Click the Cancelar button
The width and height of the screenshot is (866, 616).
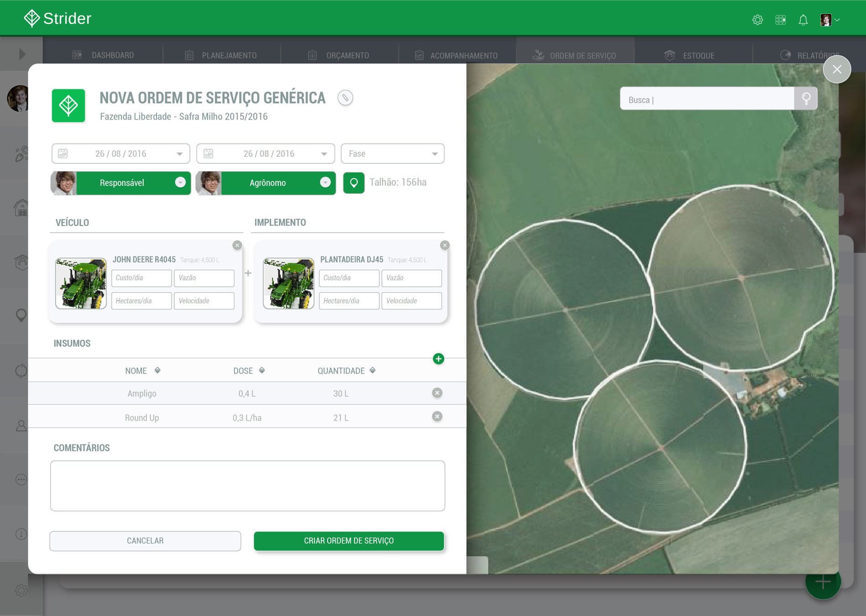click(x=145, y=541)
